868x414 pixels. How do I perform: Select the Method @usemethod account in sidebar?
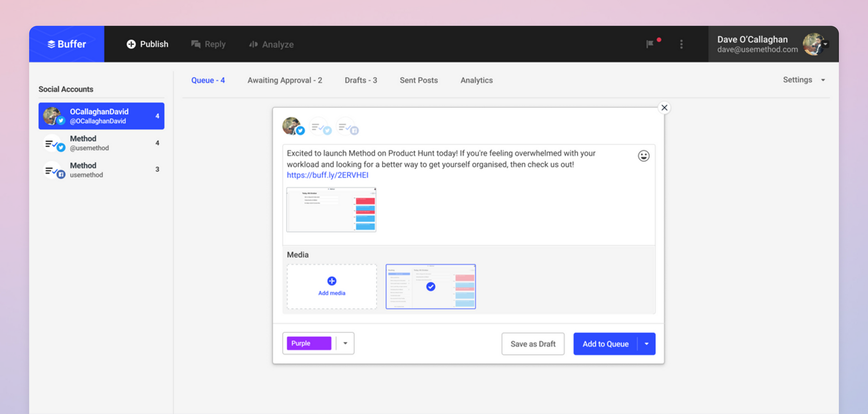point(102,143)
